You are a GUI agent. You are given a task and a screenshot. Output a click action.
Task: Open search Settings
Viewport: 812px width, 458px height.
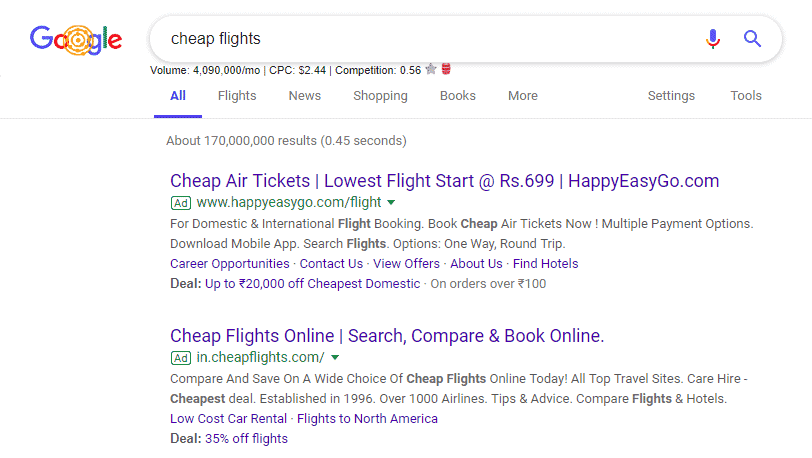click(671, 96)
